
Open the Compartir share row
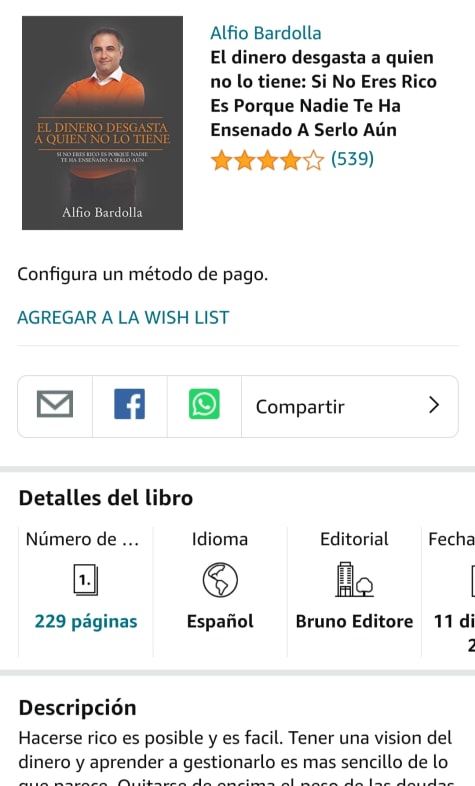pos(350,407)
